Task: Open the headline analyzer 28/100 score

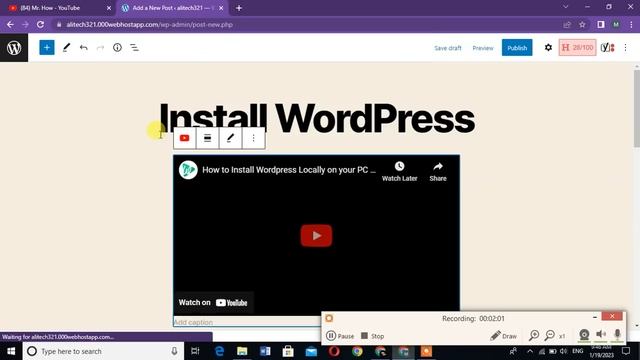Action: 577,48
